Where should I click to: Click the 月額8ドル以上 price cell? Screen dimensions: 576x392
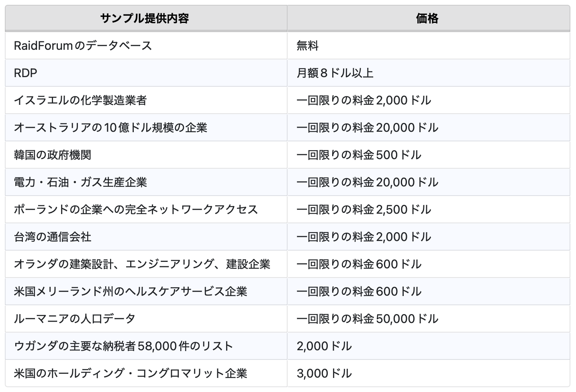coord(335,73)
